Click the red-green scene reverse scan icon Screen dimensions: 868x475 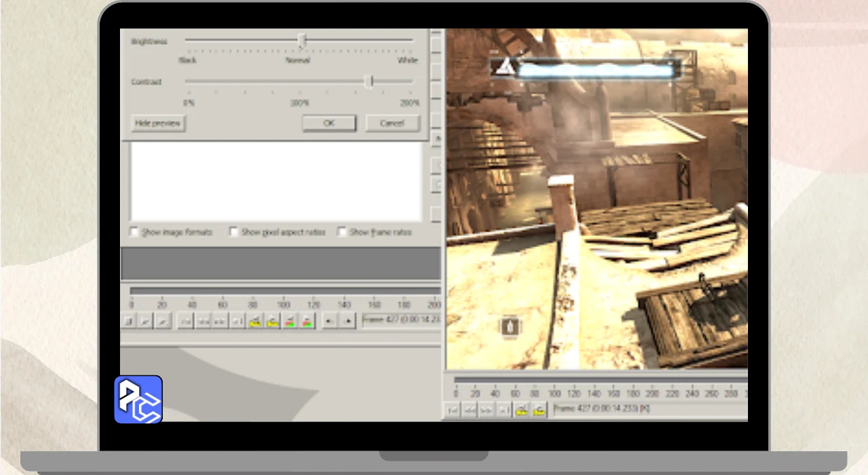tap(290, 321)
